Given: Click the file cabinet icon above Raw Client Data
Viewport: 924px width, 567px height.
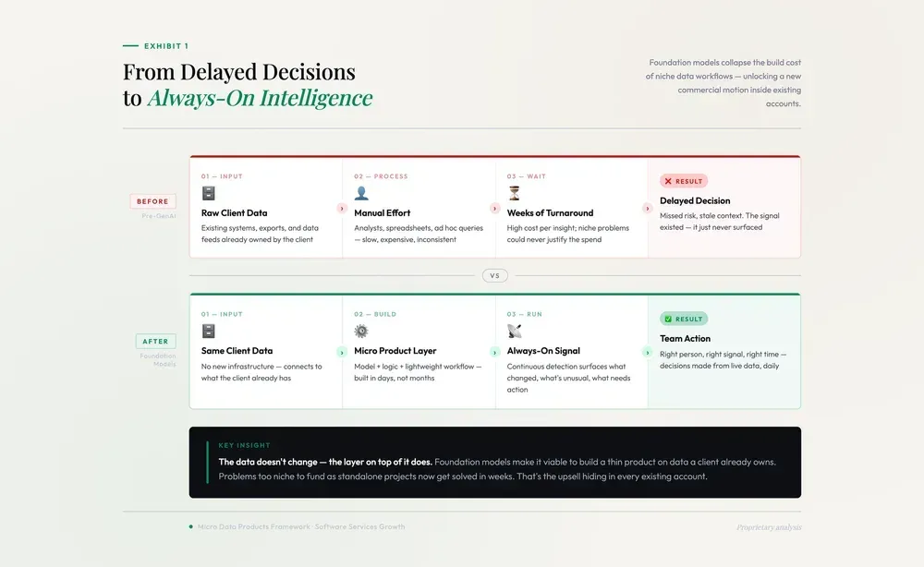Looking at the screenshot, I should [208, 193].
